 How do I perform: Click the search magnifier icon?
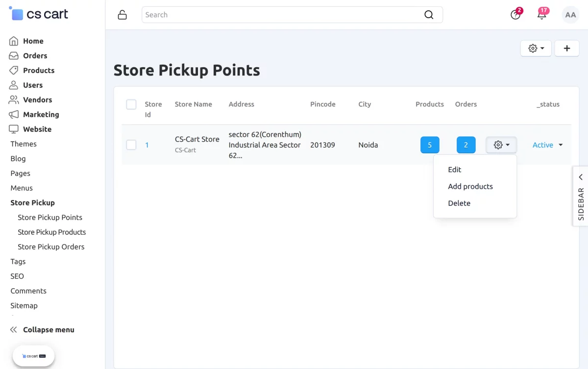pos(429,15)
